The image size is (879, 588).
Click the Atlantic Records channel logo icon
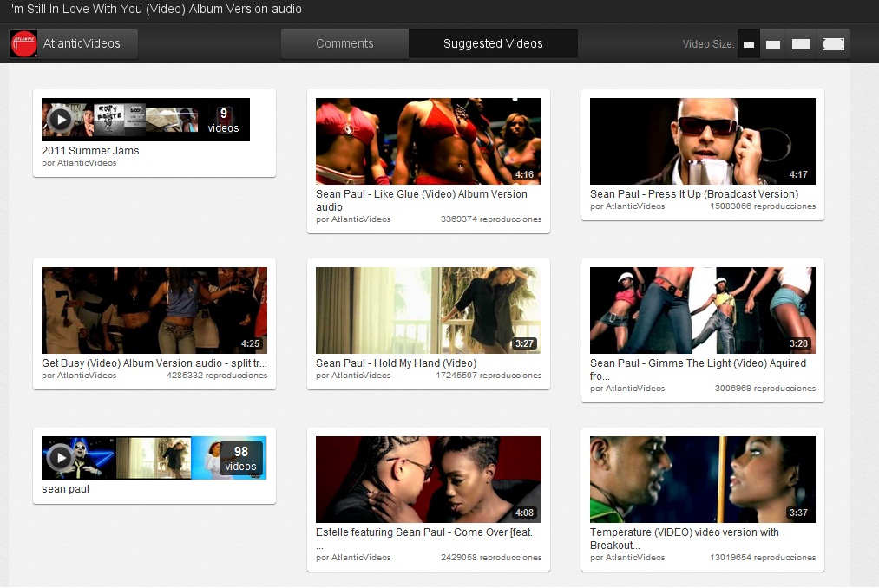pyautogui.click(x=23, y=43)
